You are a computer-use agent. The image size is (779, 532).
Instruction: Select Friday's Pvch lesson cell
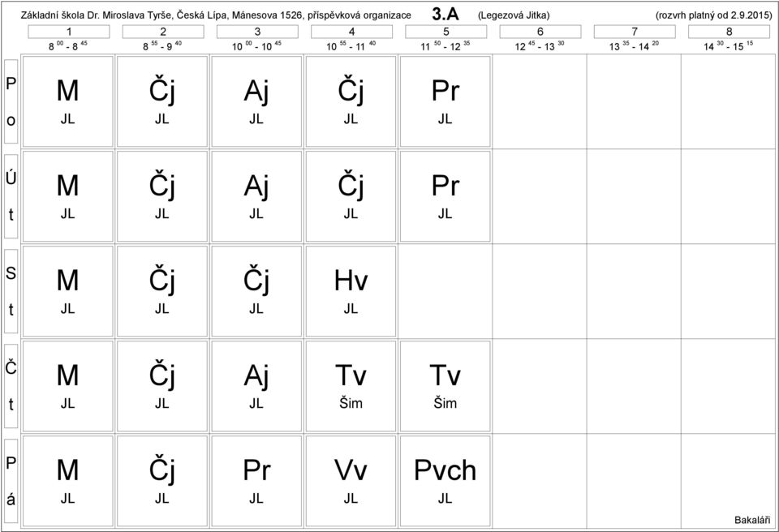click(x=444, y=481)
